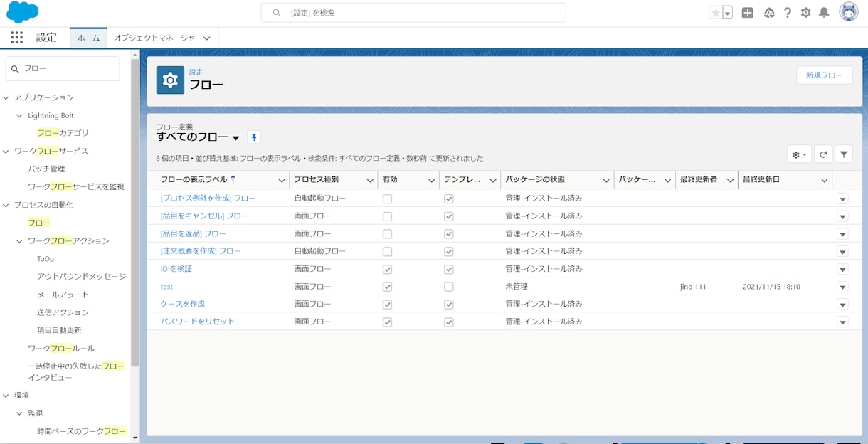Collapse the ワークフローサービス section
868x444 pixels.
6,152
